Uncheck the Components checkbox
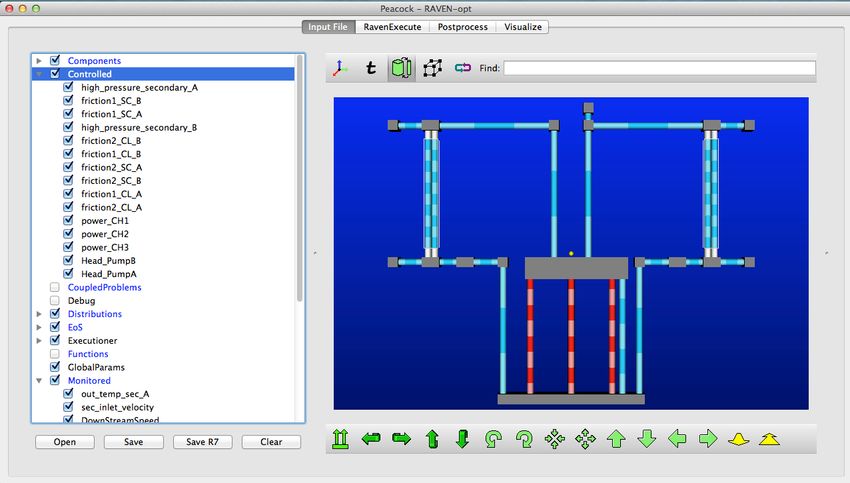Image resolution: width=850 pixels, height=483 pixels. 55,60
